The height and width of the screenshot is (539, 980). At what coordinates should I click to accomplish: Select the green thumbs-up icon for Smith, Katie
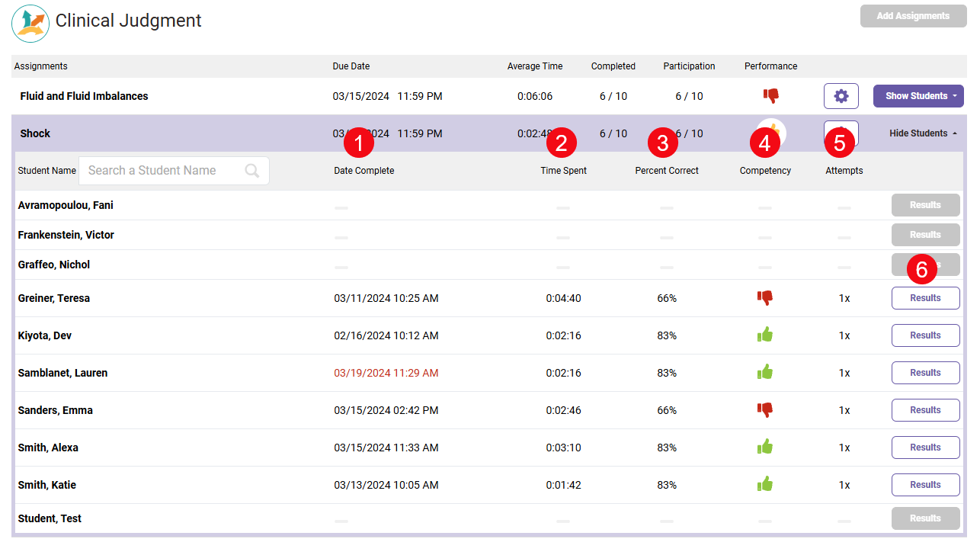coord(765,484)
